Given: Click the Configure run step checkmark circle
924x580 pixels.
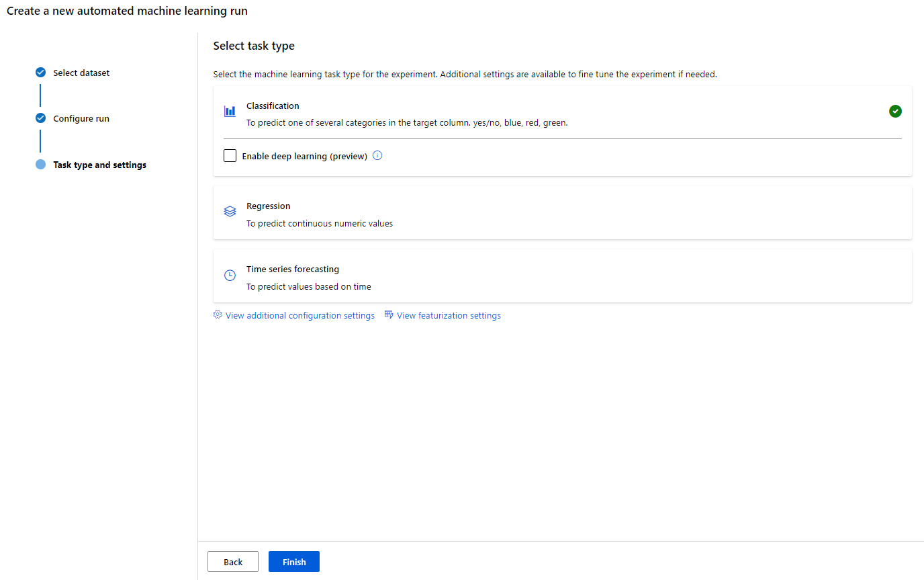Looking at the screenshot, I should [41, 118].
